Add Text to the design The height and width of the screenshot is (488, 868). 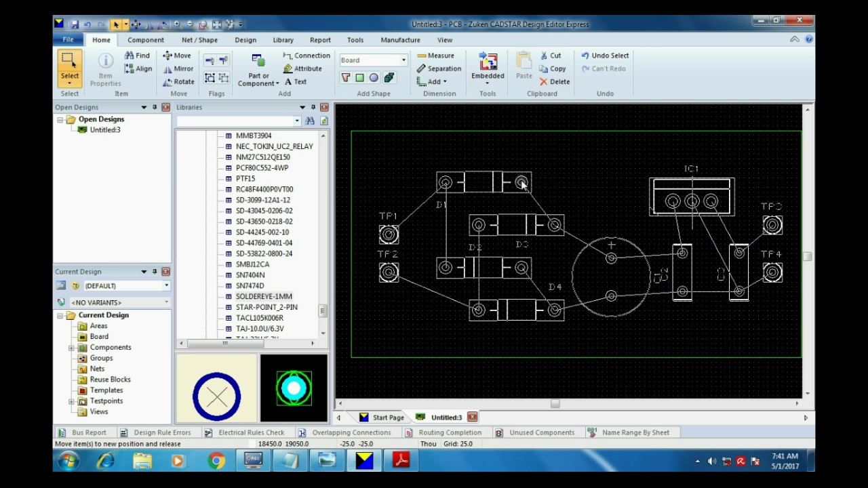tap(295, 81)
